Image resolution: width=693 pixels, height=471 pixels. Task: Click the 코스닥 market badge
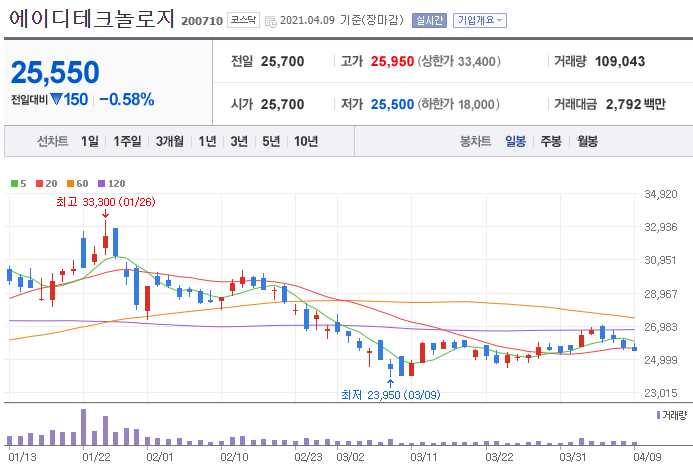coord(244,20)
